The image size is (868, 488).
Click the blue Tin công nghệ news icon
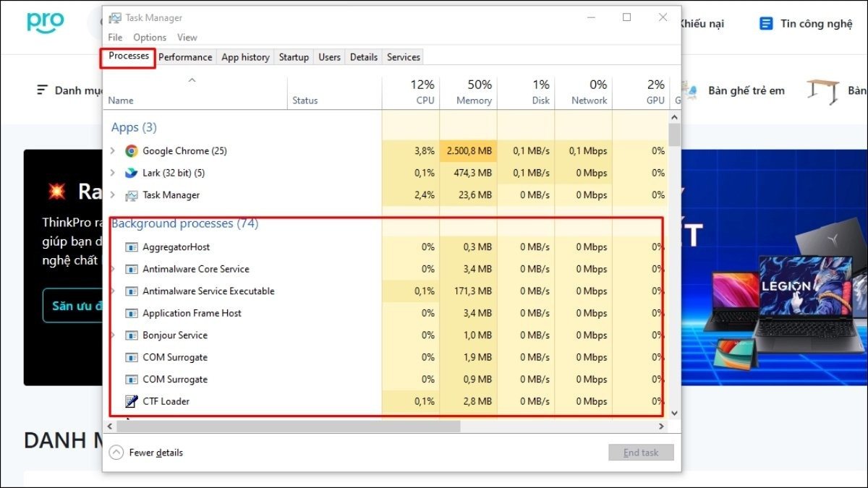point(765,22)
